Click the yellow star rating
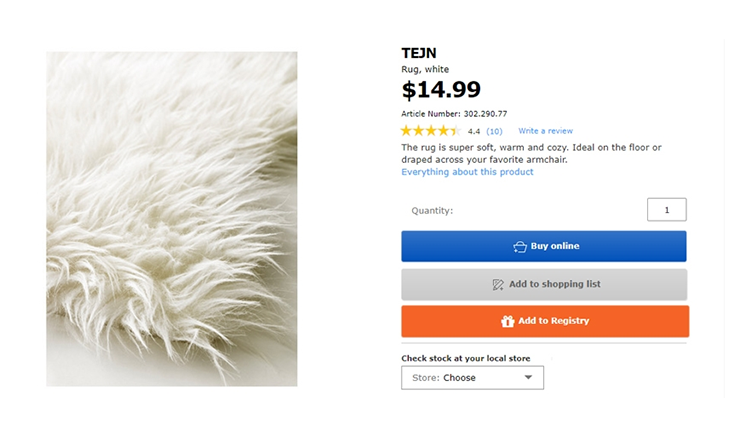 430,131
